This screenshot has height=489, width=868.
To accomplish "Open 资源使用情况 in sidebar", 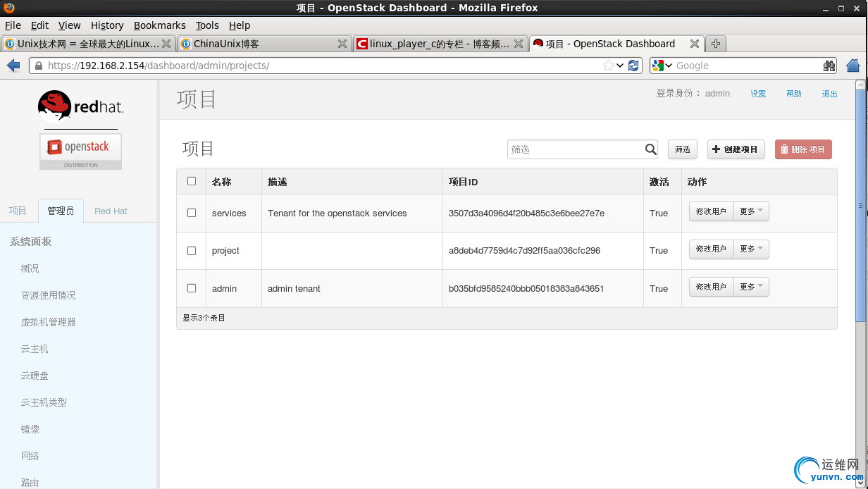I will point(49,295).
